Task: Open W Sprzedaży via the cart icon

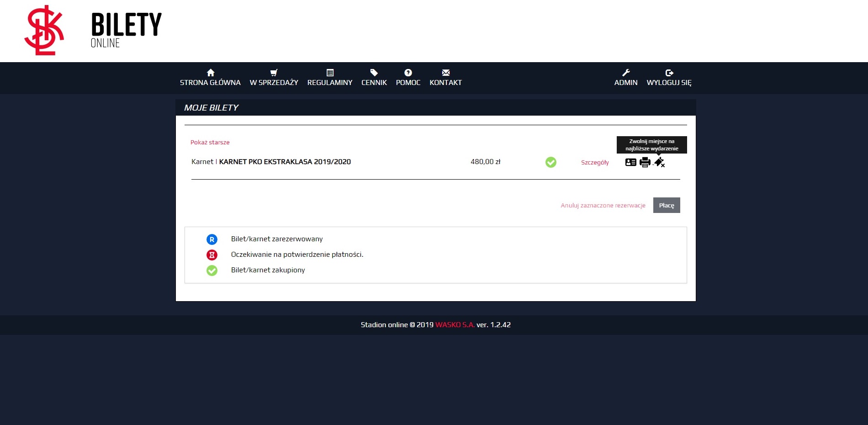Action: click(x=274, y=73)
